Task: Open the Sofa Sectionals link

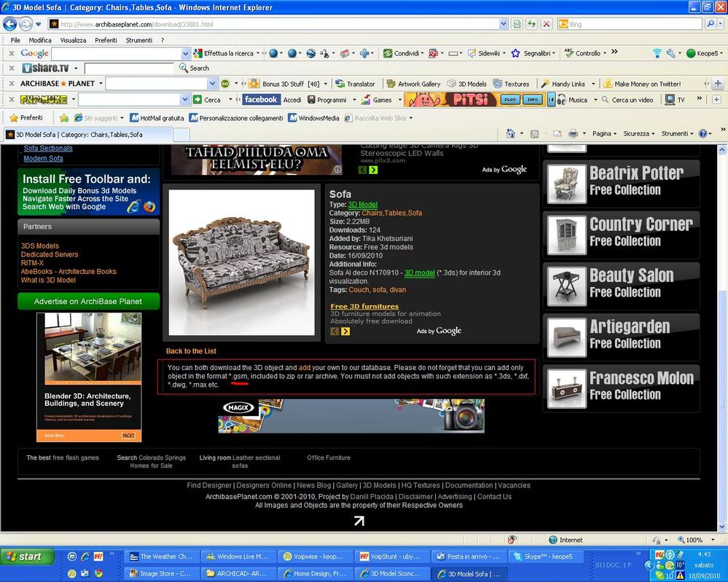Action: pyautogui.click(x=48, y=148)
